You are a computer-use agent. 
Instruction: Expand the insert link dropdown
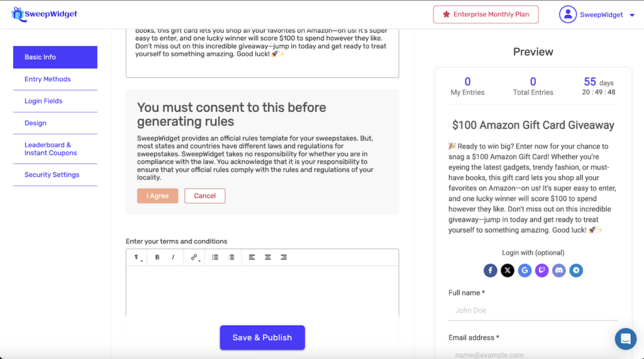click(x=195, y=257)
